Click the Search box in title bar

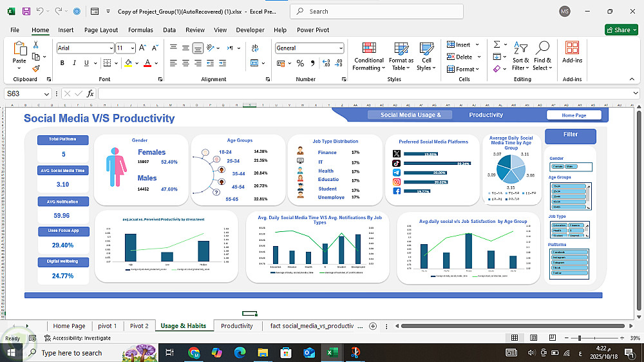coord(377,12)
